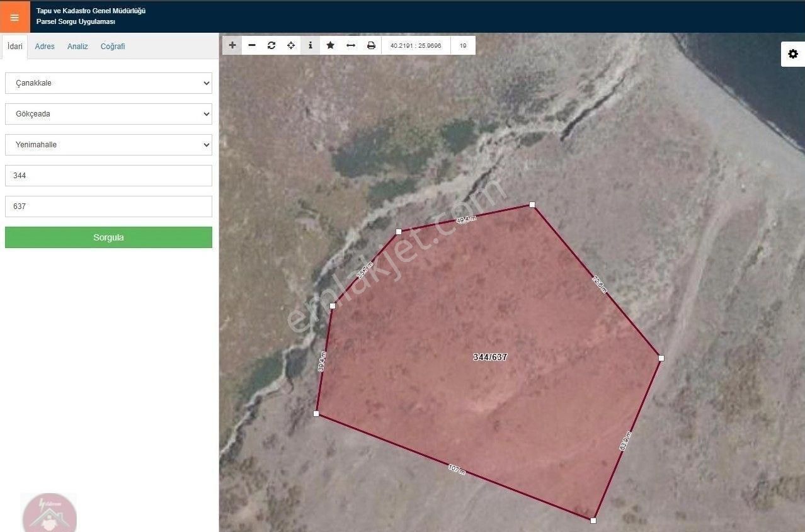The height and width of the screenshot is (532, 805).
Task: Click the parcel number input showing 344
Action: pos(108,175)
